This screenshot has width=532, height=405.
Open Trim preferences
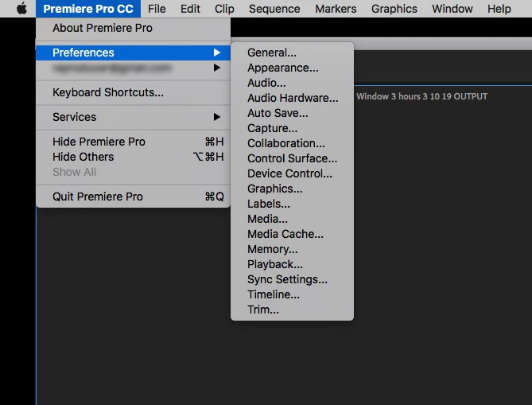(x=292, y=310)
